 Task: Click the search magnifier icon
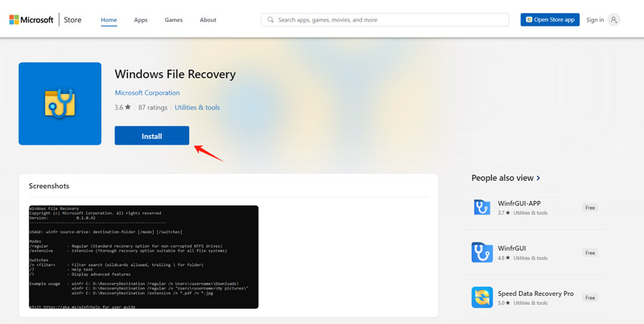[x=270, y=19]
